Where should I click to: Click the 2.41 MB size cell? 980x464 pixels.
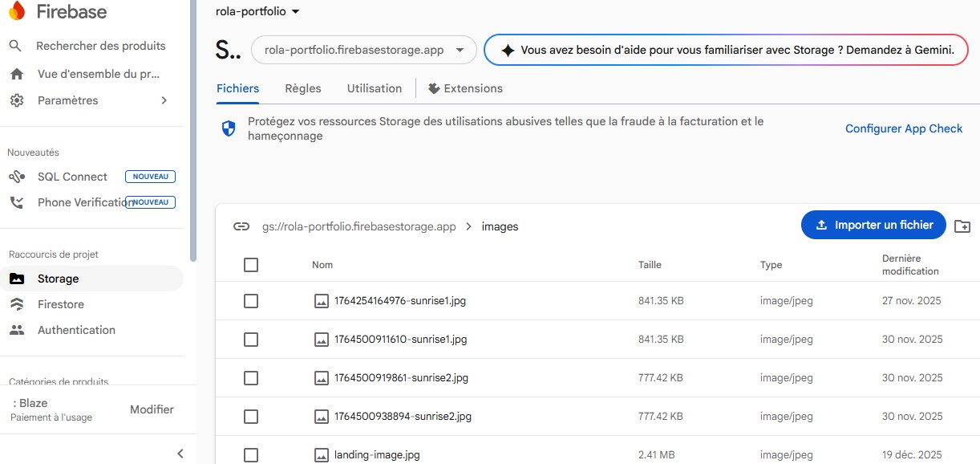pyautogui.click(x=656, y=455)
